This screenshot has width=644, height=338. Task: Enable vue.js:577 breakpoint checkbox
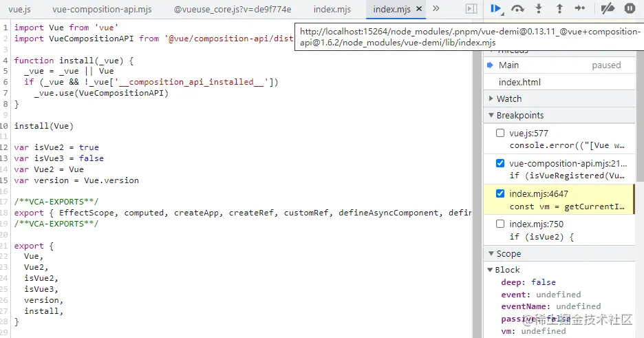click(500, 133)
